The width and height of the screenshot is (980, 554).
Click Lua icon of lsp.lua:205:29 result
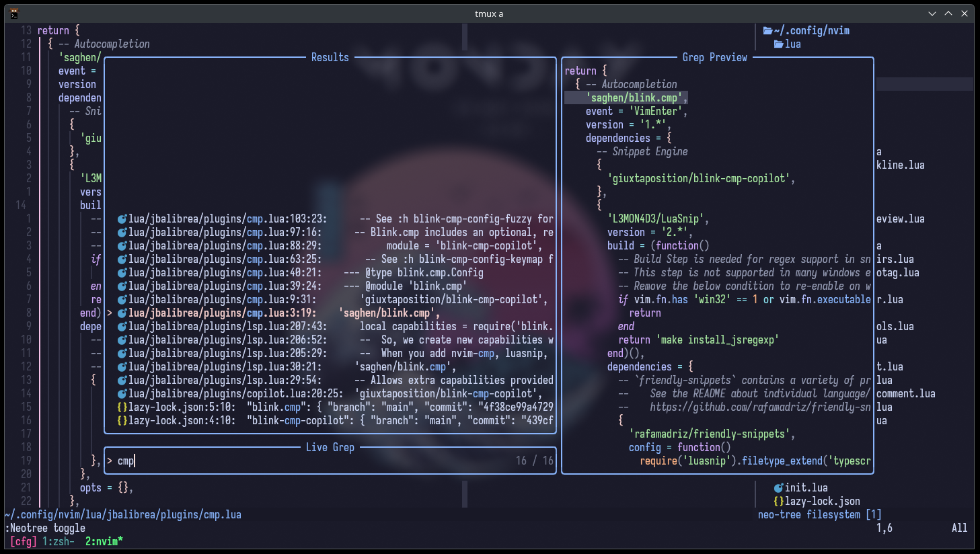coord(122,354)
